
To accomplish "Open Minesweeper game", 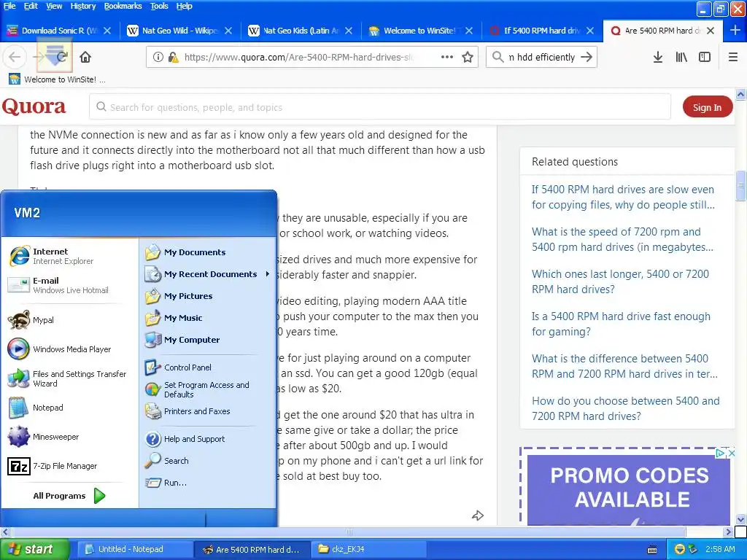I will tap(43, 437).
